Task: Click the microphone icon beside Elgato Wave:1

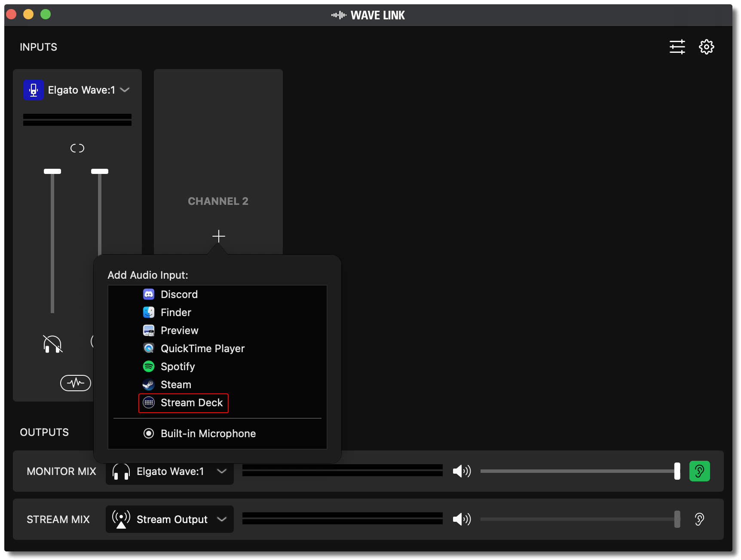Action: point(33,90)
